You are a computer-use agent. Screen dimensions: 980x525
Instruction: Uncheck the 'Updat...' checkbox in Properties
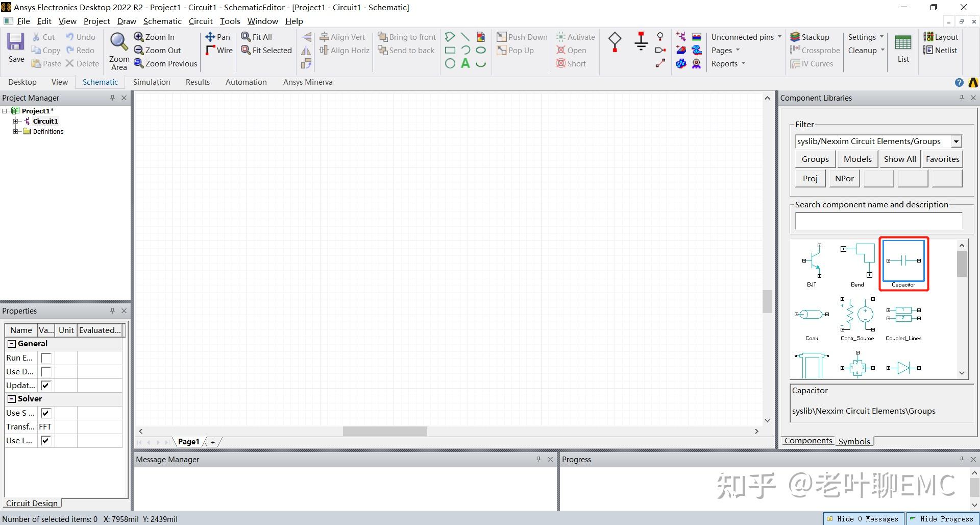46,386
